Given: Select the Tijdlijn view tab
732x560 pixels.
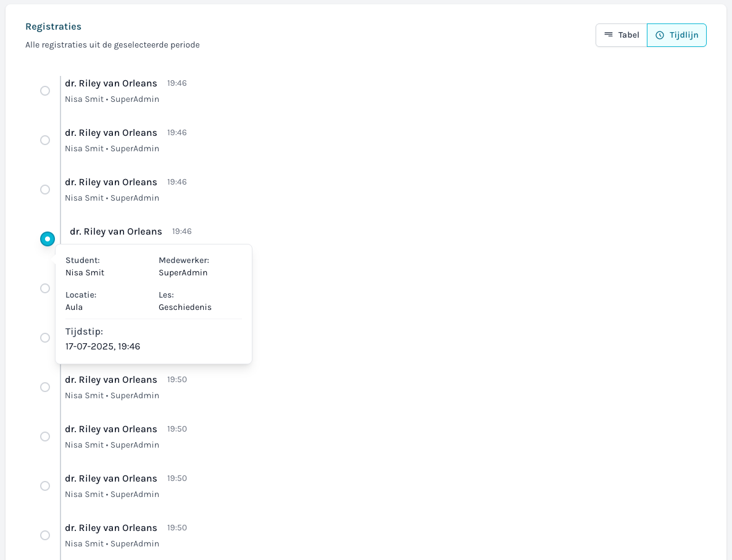Looking at the screenshot, I should [676, 35].
